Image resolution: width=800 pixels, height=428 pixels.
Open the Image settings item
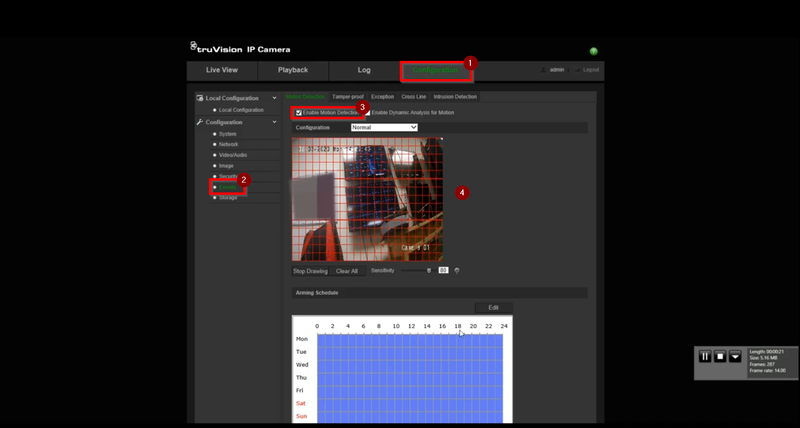[x=226, y=166]
